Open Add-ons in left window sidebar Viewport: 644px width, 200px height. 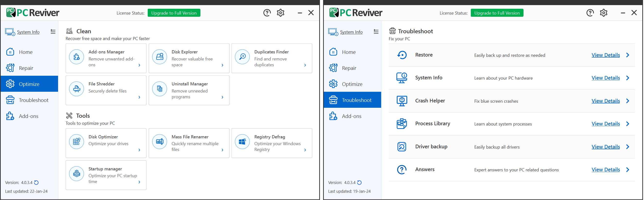29,116
